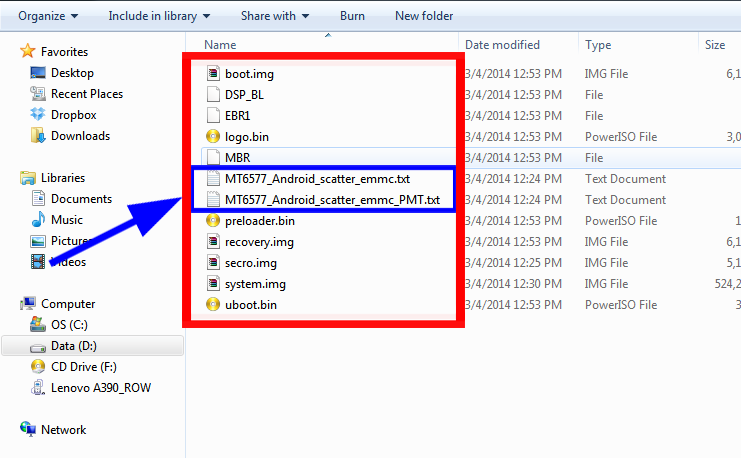Select the uboot.bin file name
The width and height of the screenshot is (741, 458).
251,304
